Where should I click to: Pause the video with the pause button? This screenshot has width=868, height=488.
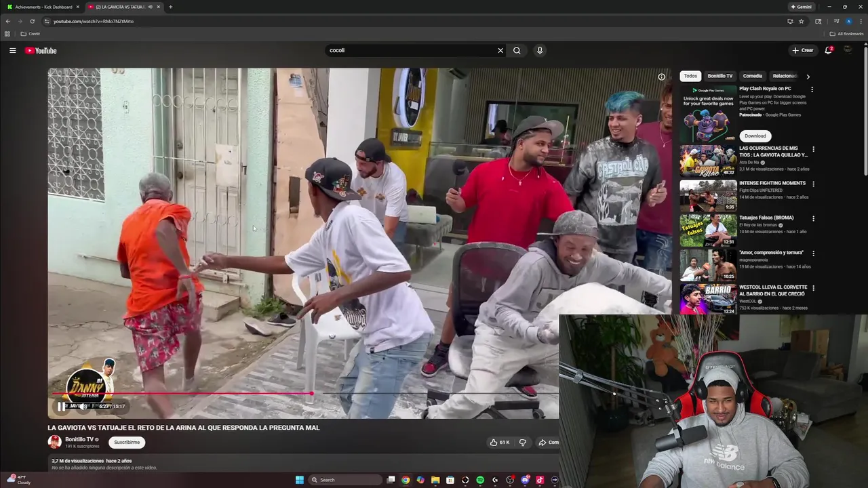(x=62, y=407)
